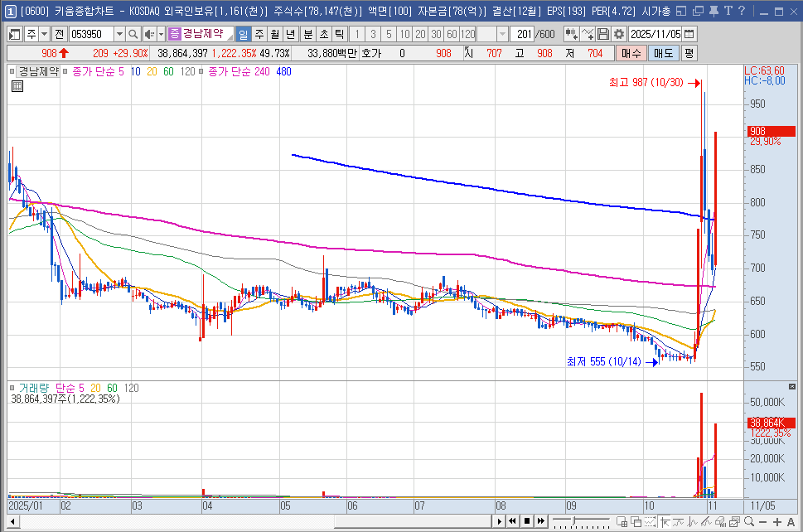Switch to the 월 monthly period
The width and height of the screenshot is (803, 532).
(x=275, y=34)
